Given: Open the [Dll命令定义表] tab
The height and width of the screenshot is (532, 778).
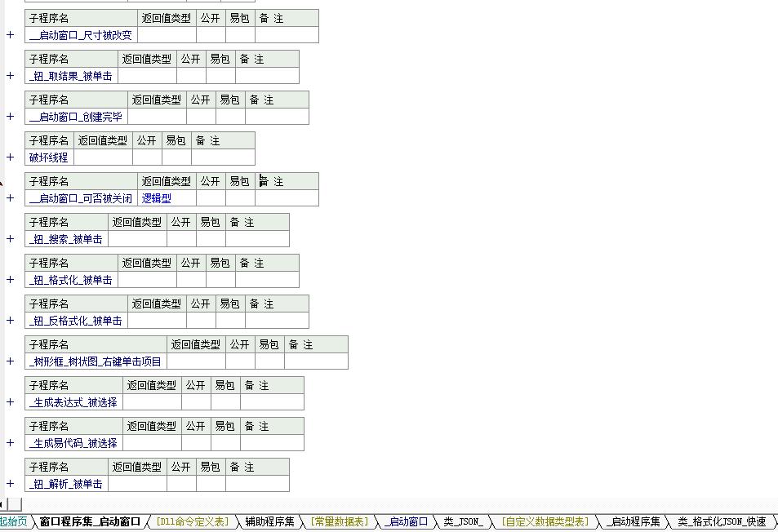Looking at the screenshot, I should 193,521.
